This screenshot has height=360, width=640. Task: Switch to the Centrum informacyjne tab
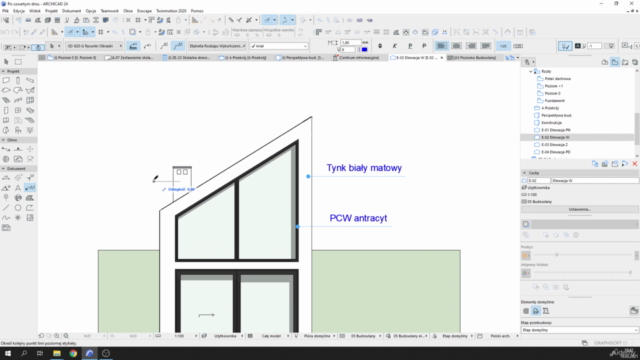[356, 58]
